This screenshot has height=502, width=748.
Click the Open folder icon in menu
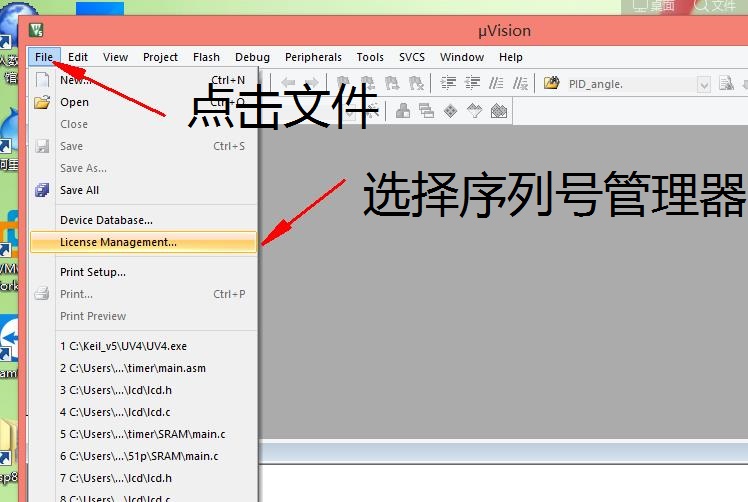42,102
